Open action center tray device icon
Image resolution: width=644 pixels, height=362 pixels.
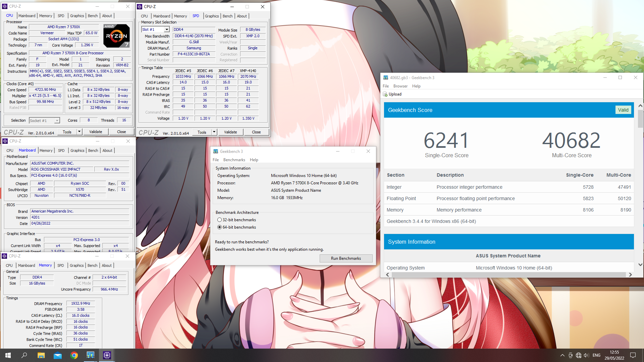(571, 355)
